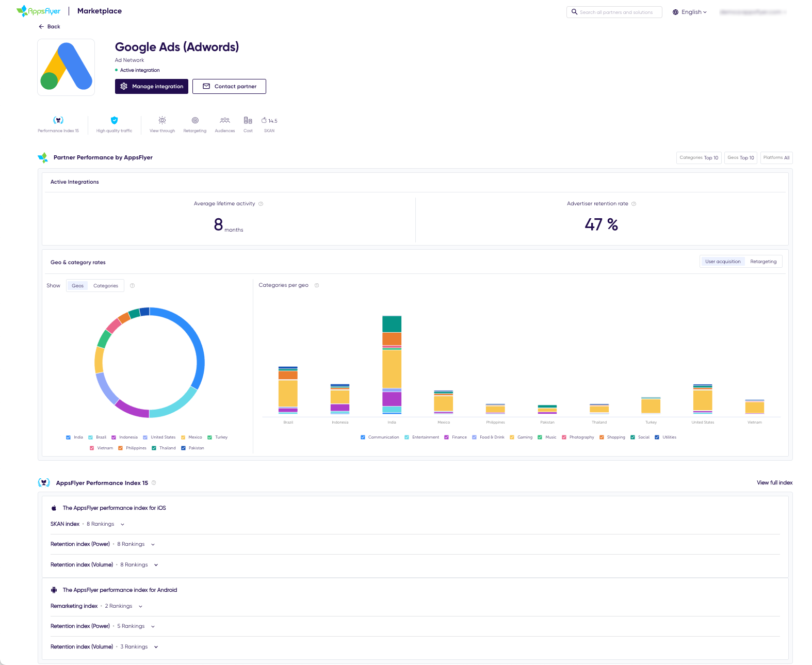Click the Cost icon
The width and height of the screenshot is (812, 665).
click(248, 120)
